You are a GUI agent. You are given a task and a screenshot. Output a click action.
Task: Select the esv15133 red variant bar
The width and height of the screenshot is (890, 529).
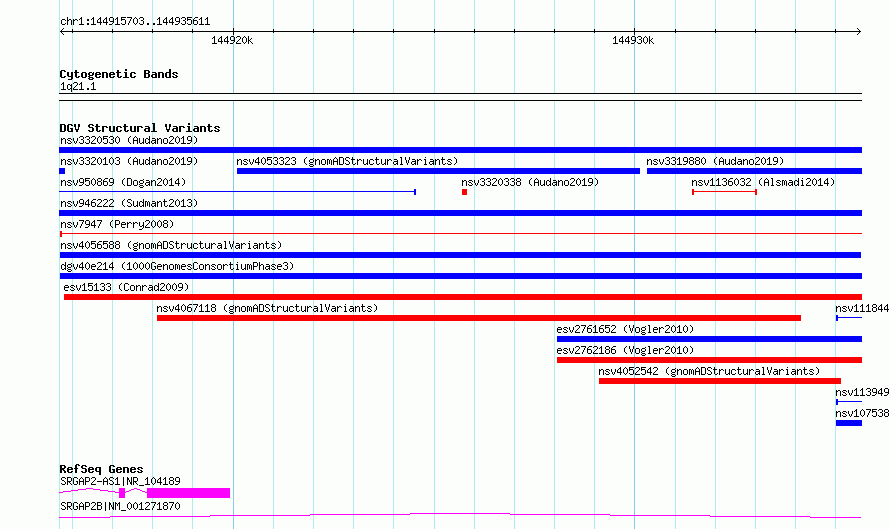(463, 297)
